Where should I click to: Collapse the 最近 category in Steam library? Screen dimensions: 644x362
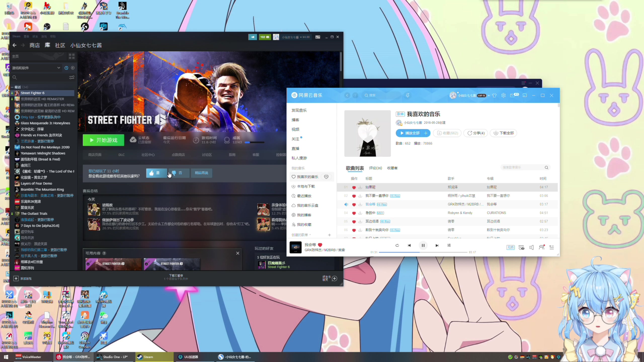[12, 87]
